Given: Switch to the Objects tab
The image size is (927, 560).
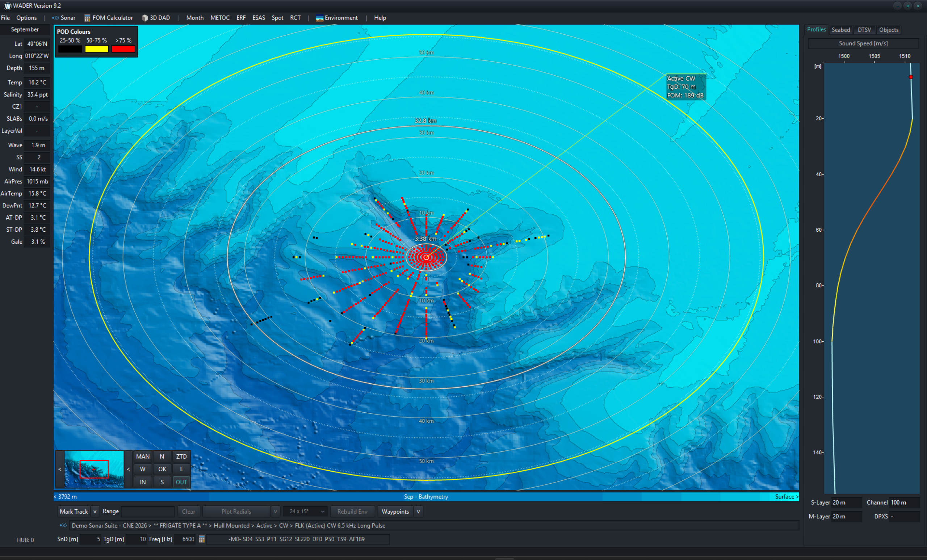Looking at the screenshot, I should 888,30.
